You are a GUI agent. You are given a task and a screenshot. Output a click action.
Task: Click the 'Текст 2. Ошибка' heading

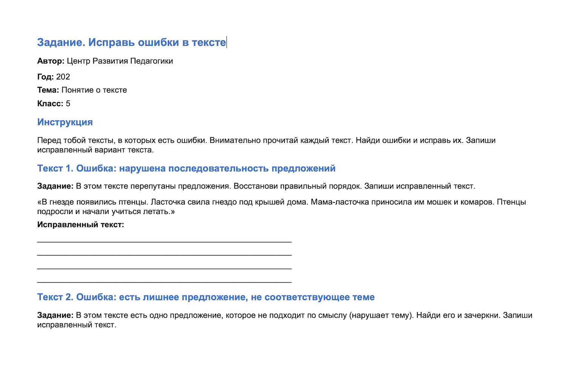[206, 297]
